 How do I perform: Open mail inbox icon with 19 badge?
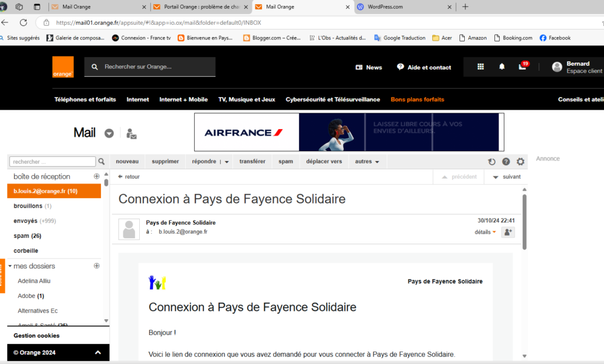(523, 67)
